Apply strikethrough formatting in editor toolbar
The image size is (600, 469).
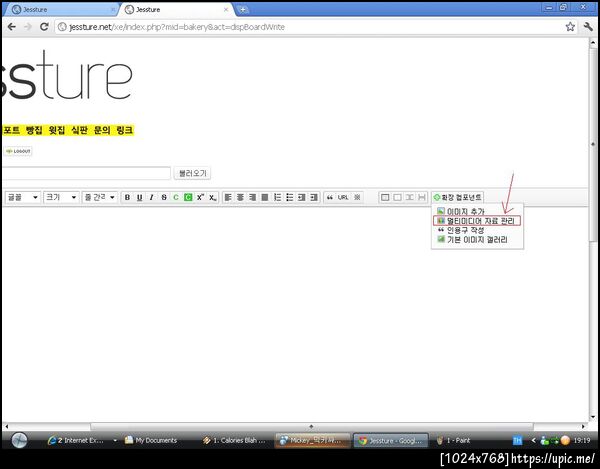click(164, 197)
